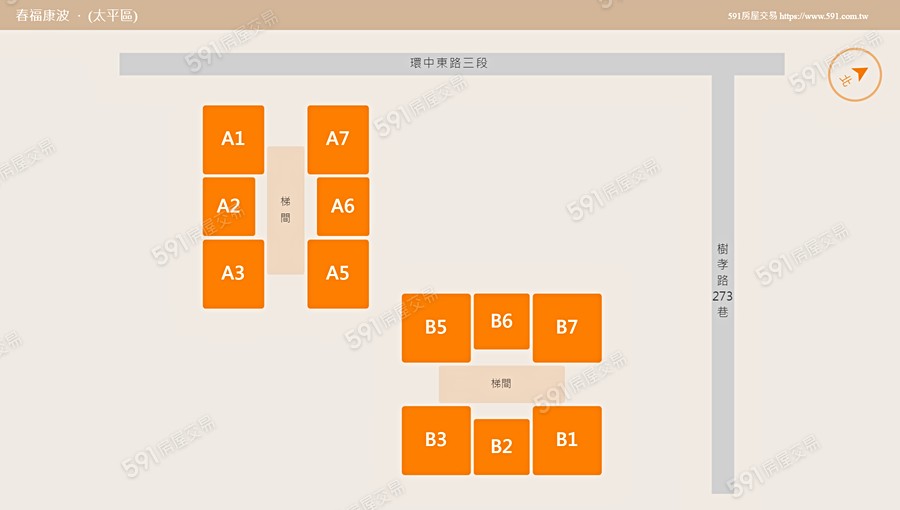Select unit block A1

pyautogui.click(x=233, y=139)
